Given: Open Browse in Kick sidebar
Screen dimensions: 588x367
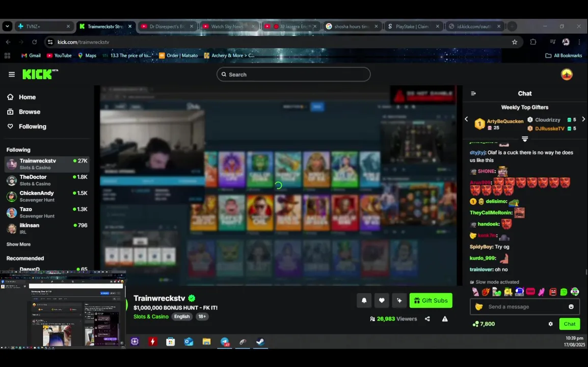Looking at the screenshot, I should pyautogui.click(x=23, y=112).
